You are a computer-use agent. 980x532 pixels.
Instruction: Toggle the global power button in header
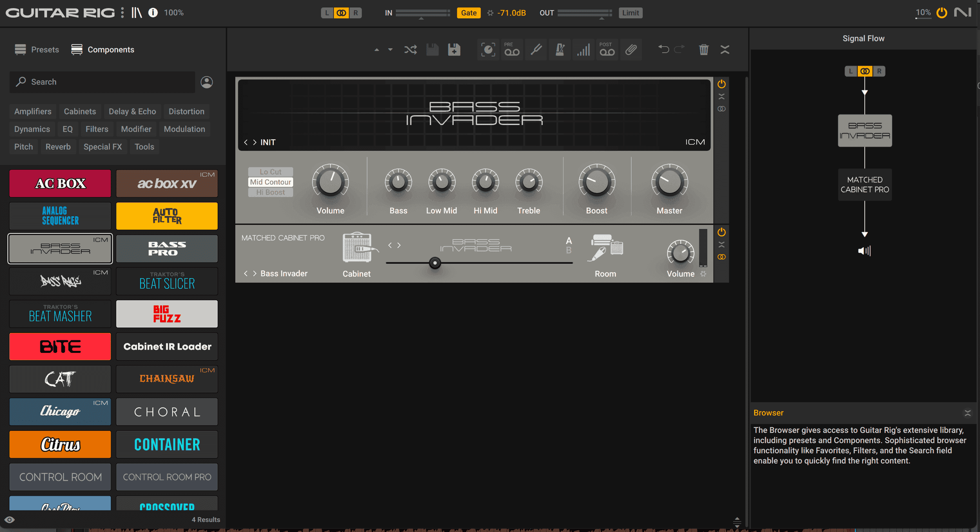(942, 13)
